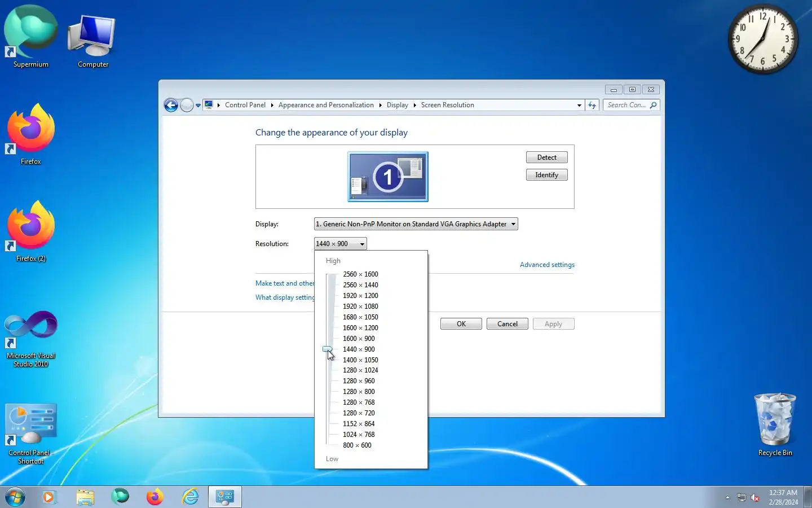Select the Recycle Bin icon
Screen dimensions: 812x508
coord(775,424)
